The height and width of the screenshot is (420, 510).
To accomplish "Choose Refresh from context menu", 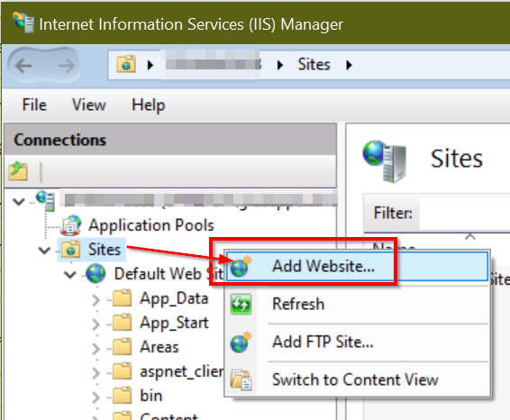I will point(357,304).
